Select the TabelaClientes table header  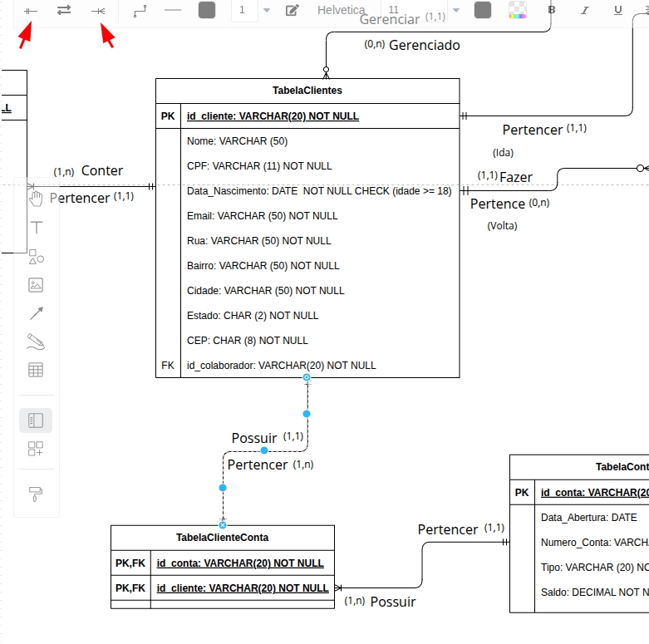pyautogui.click(x=307, y=91)
